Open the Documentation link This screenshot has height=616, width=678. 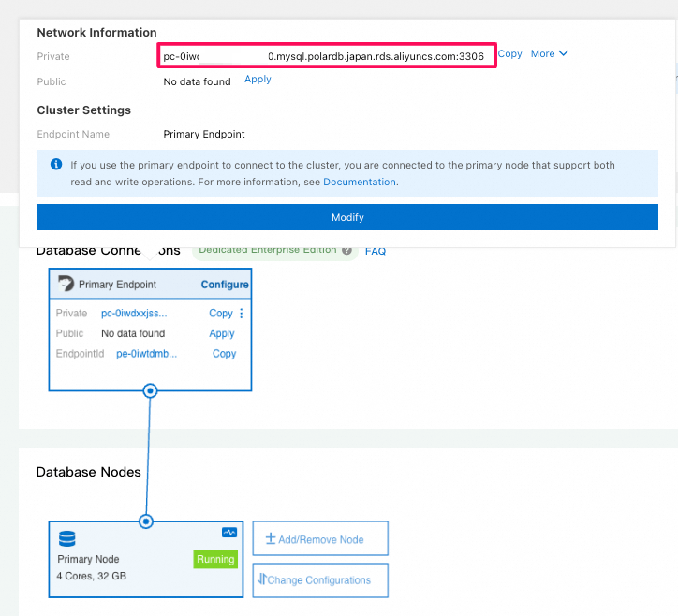point(360,182)
